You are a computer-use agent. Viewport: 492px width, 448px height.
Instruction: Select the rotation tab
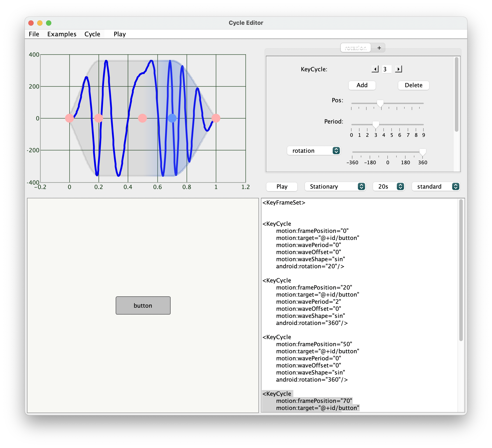click(x=356, y=48)
